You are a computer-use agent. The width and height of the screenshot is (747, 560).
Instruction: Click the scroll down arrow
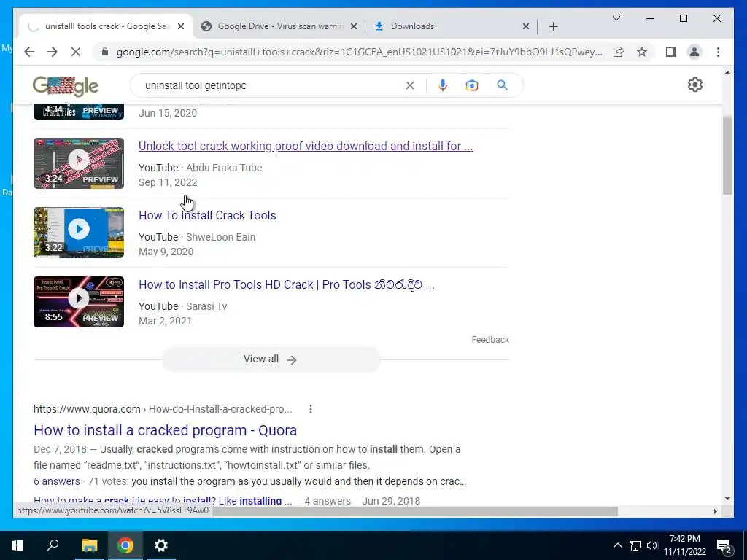727,499
